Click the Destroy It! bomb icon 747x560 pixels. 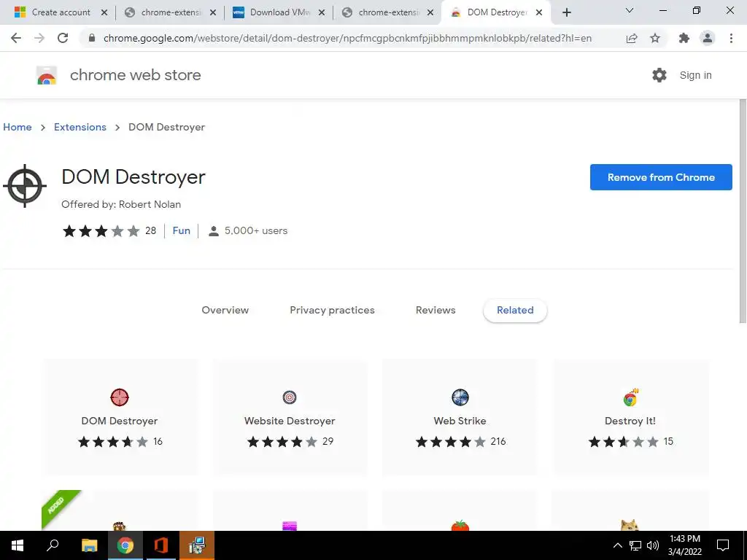pos(630,397)
